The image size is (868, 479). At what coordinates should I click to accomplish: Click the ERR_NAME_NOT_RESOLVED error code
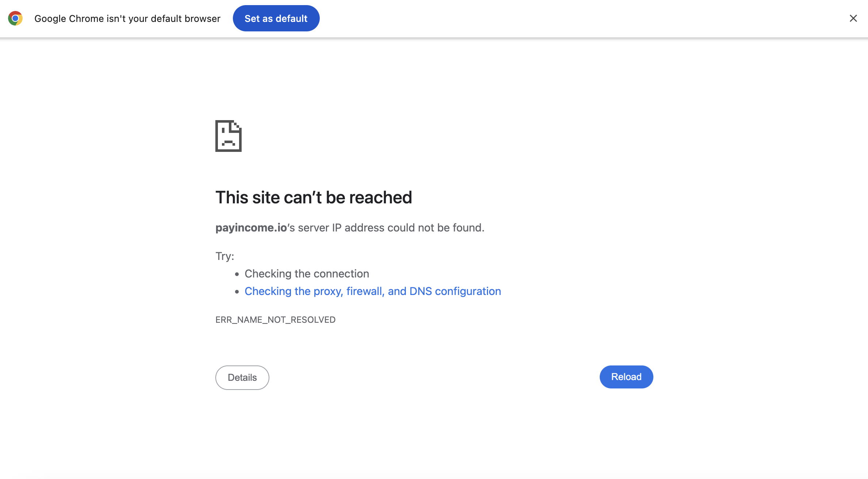275,320
